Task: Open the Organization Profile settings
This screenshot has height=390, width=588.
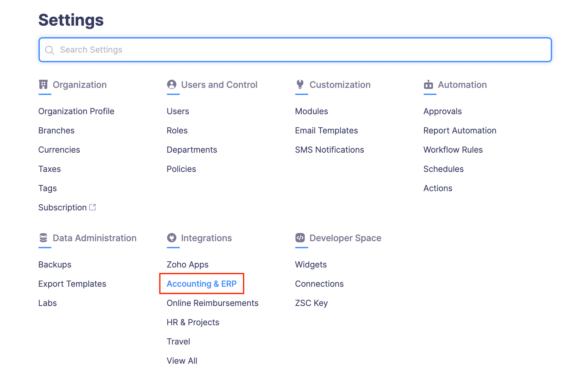Action: pyautogui.click(x=76, y=111)
